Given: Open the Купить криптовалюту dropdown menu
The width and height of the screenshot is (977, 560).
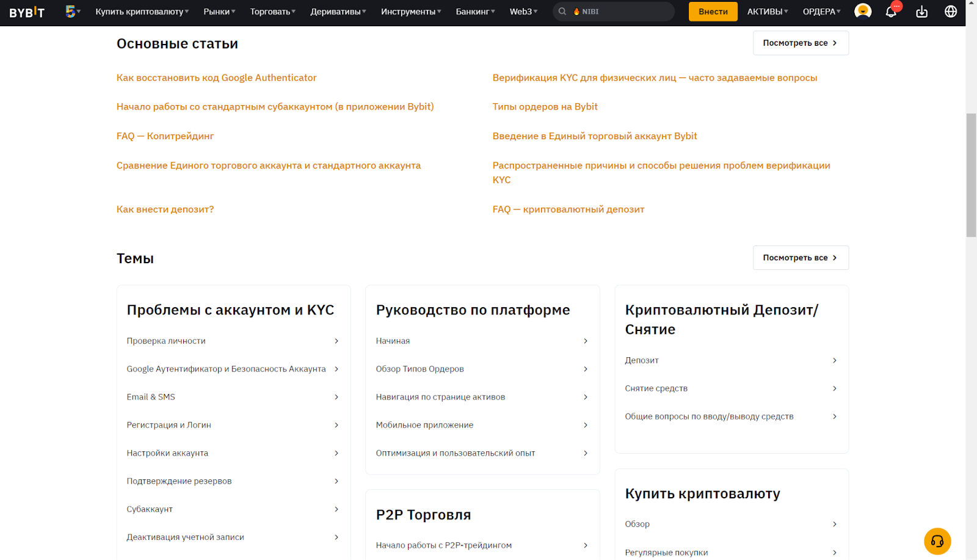Looking at the screenshot, I should click(142, 12).
